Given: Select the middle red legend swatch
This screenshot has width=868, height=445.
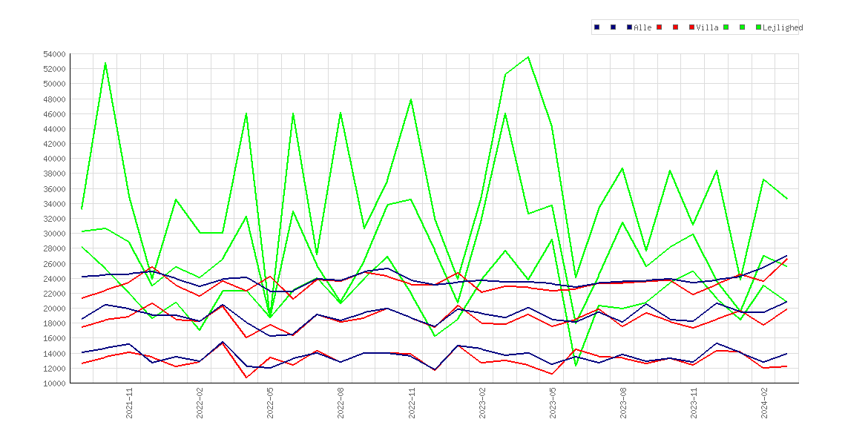Looking at the screenshot, I should [675, 27].
